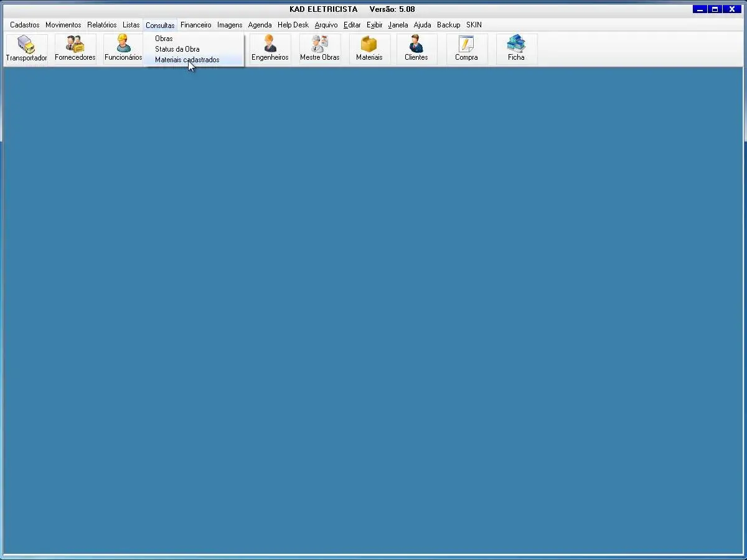Image resolution: width=747 pixels, height=560 pixels.
Task: Open the Agenda menu
Action: coord(260,25)
